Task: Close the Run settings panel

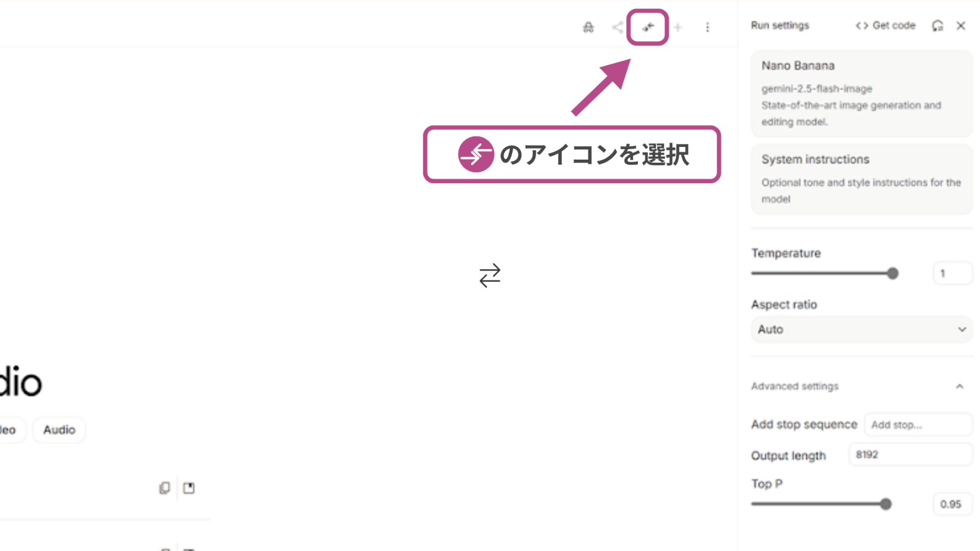Action: tap(962, 26)
